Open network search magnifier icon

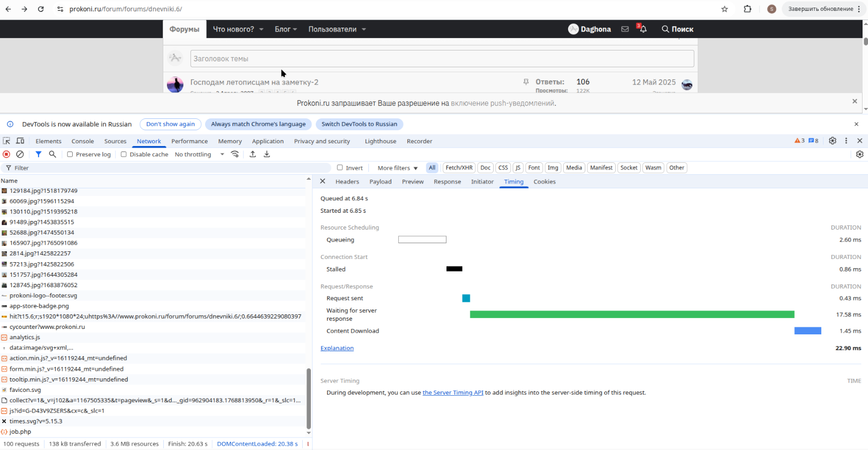tap(53, 154)
